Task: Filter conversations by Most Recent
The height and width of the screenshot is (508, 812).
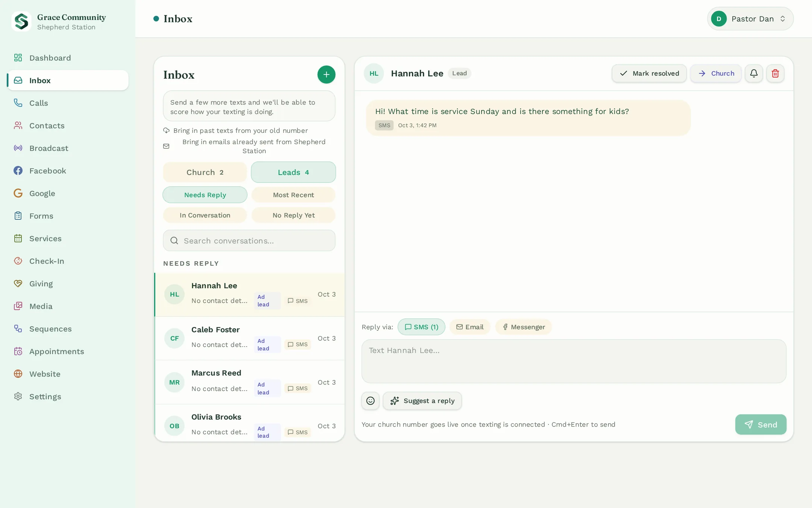Action: (293, 195)
